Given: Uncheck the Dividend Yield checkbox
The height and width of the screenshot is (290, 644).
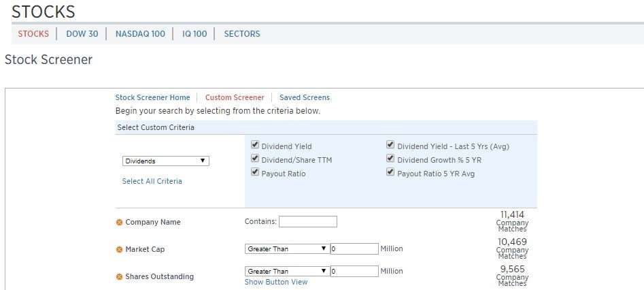Looking at the screenshot, I should (255, 145).
